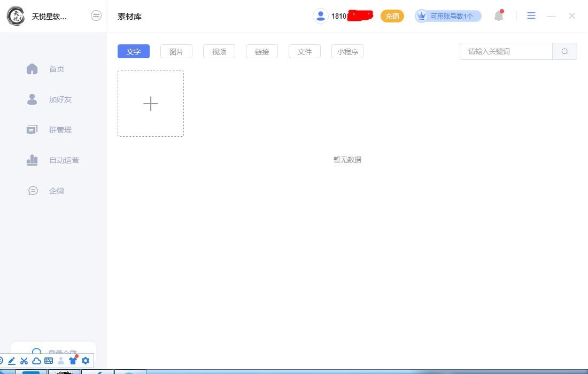Switch to the 小程序 mini-program tab
Viewport: 588px width, 374px height.
(x=347, y=51)
